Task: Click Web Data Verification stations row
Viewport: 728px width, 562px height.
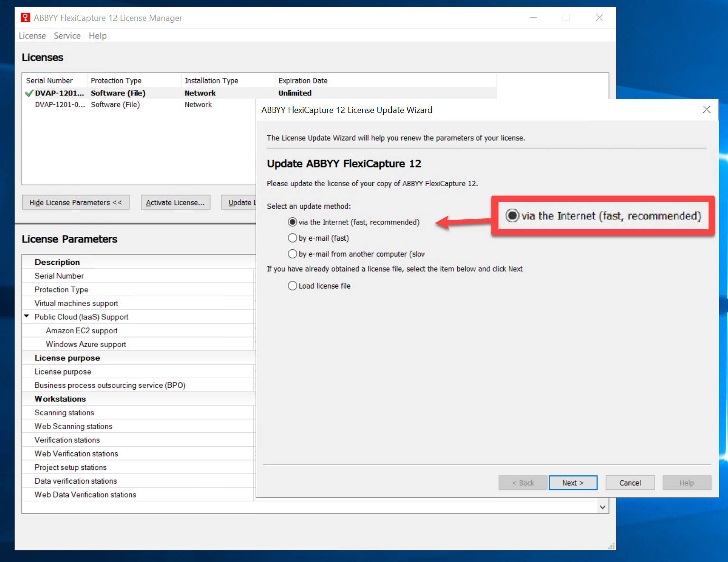Action: click(138, 495)
